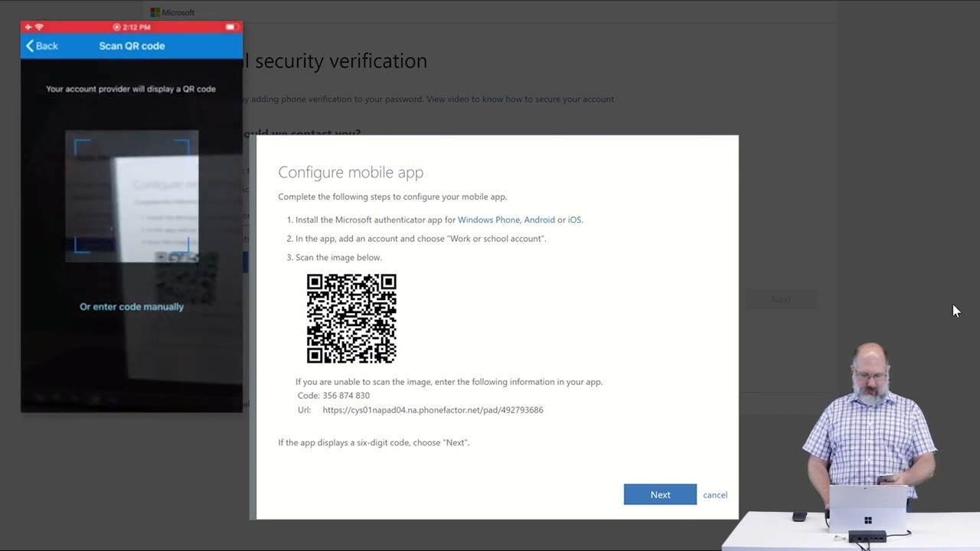Click 'If the app displays a six-digit code' text

pyautogui.click(x=374, y=442)
